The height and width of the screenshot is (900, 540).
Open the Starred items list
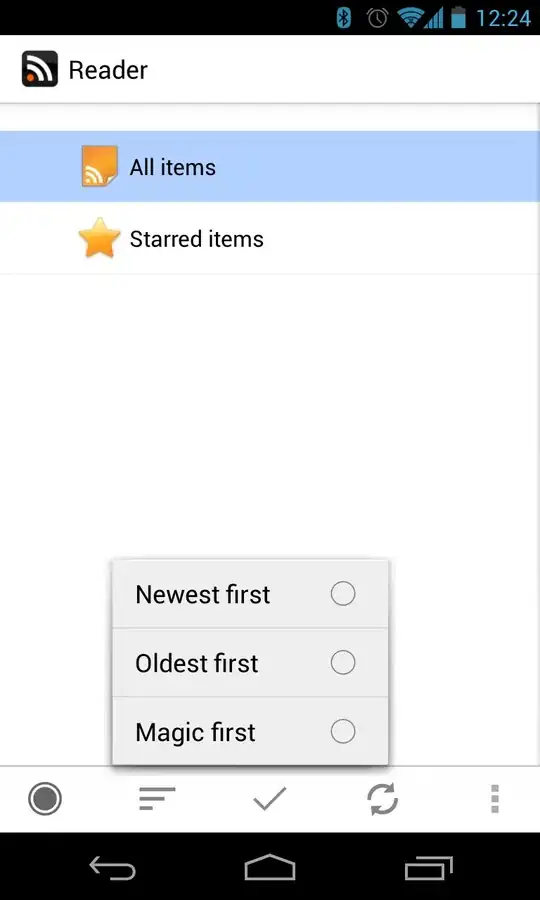click(270, 238)
